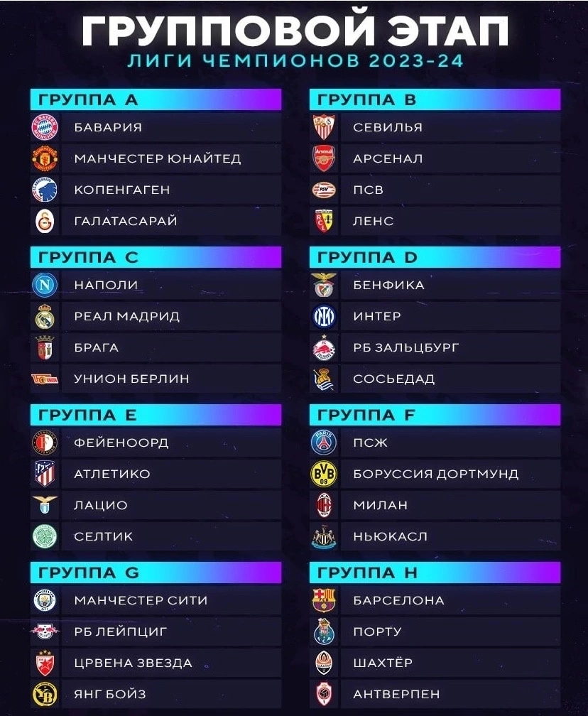Image resolution: width=588 pixels, height=716 pixels.
Task: Click the Inter Milan logo
Action: pyautogui.click(x=324, y=316)
